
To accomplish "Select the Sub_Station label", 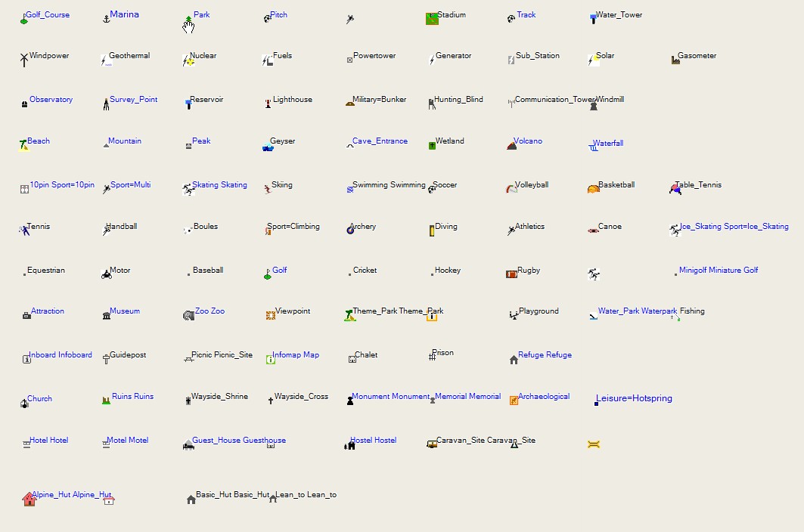I will (x=537, y=56).
